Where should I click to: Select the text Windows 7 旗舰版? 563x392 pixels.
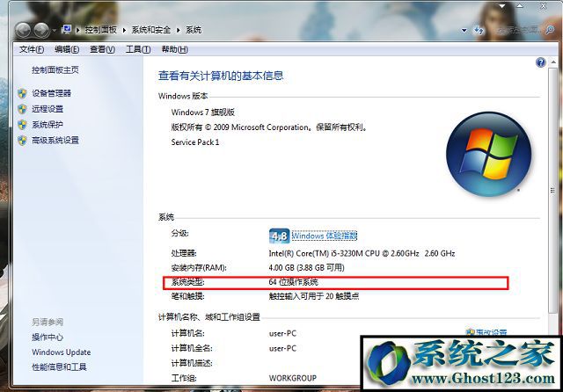[203, 113]
